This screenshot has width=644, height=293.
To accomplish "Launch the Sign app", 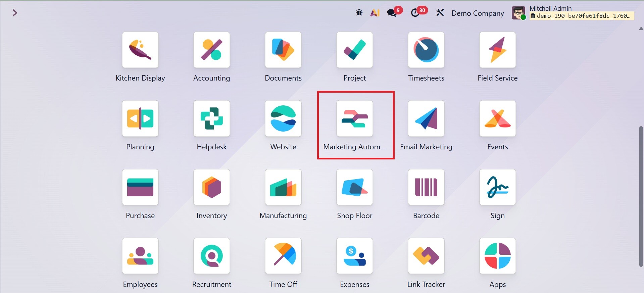I will pos(498,187).
